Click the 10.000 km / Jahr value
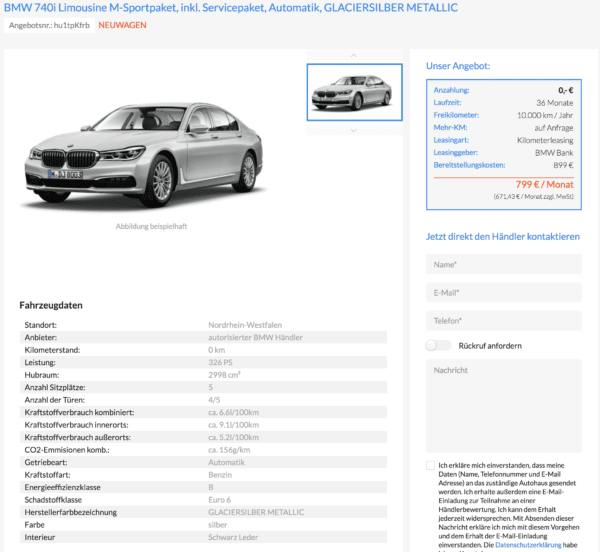 click(x=545, y=115)
